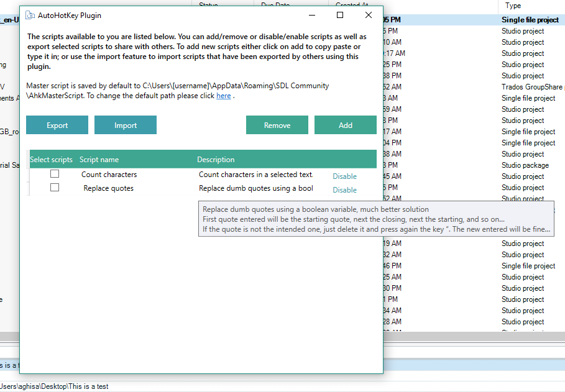This screenshot has height=392, width=565.
Task: Tick the Count characters script checkbox
Action: coord(55,174)
